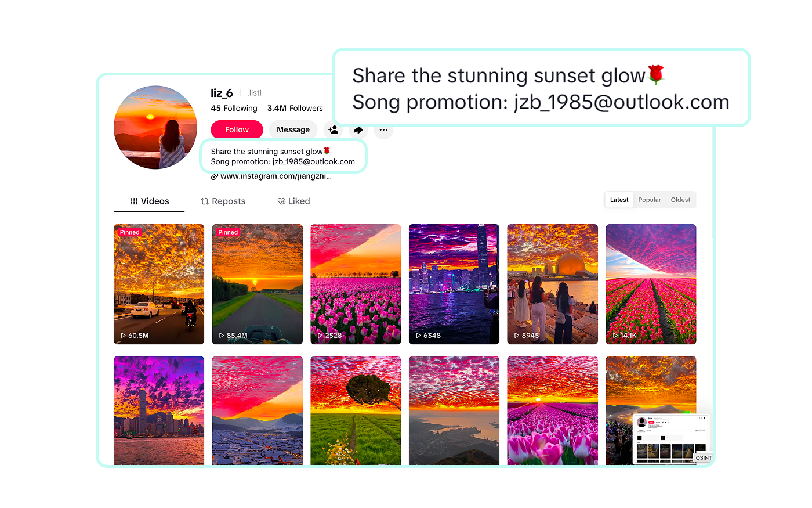The height and width of the screenshot is (508, 812).
Task: Click the OSINT extension badge icon
Action: 703,457
